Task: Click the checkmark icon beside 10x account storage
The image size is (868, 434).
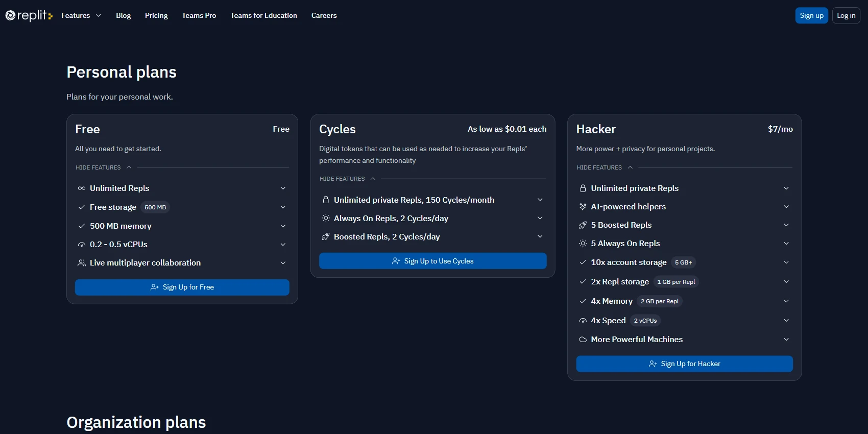Action: 583,262
